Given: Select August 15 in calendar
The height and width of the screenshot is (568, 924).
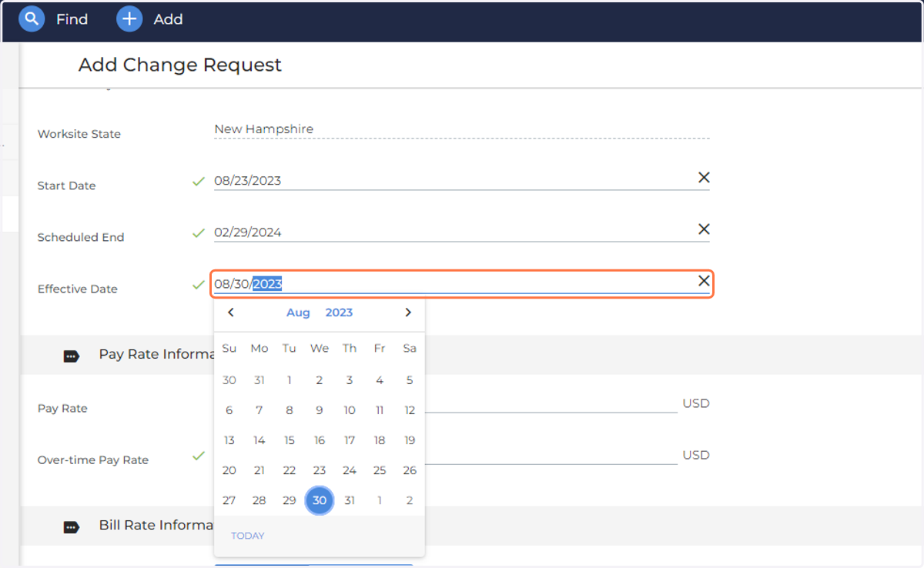Looking at the screenshot, I should click(x=290, y=440).
